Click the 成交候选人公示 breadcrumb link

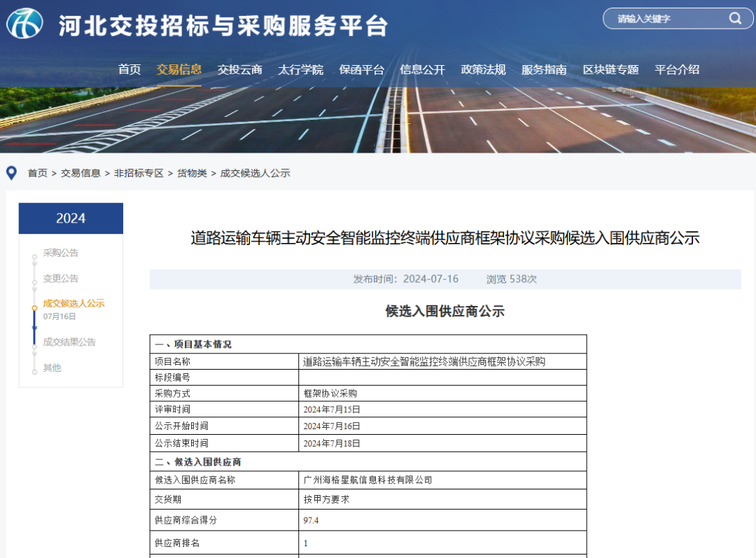point(255,173)
